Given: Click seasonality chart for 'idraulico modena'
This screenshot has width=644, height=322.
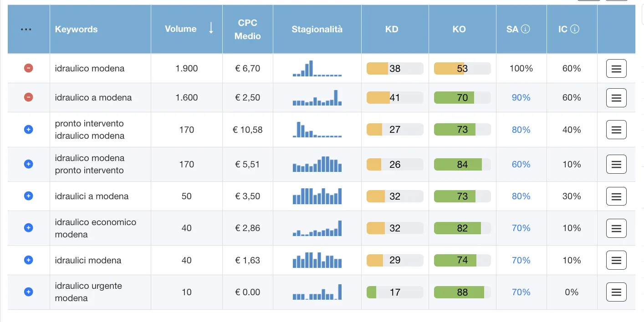Looking at the screenshot, I should (317, 69).
